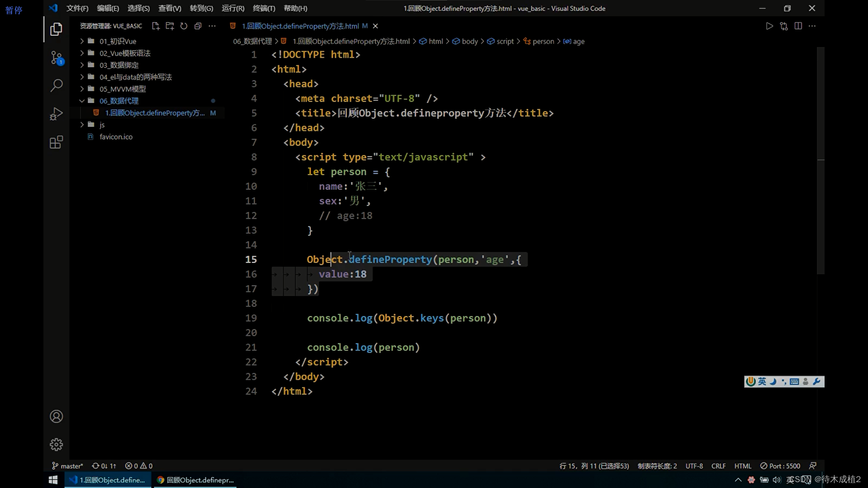Image resolution: width=868 pixels, height=488 pixels.
Task: Open the 运行(R) menu
Action: pos(233,8)
